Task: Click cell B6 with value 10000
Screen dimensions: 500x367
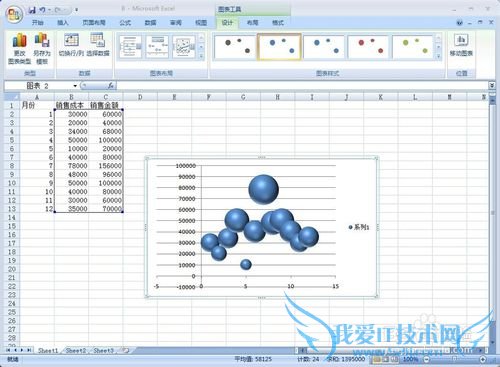Action: (71, 148)
